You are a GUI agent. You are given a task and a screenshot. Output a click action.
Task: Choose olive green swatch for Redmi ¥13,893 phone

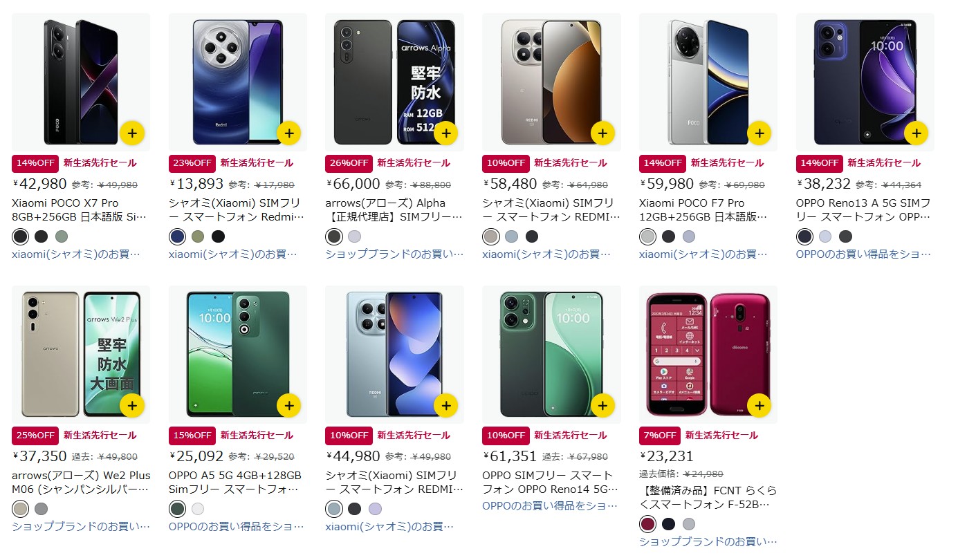tap(198, 236)
